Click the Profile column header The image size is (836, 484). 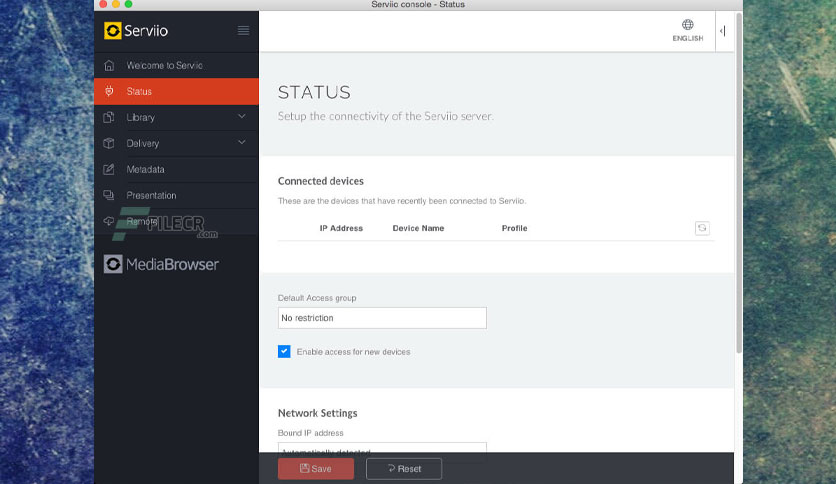[515, 228]
